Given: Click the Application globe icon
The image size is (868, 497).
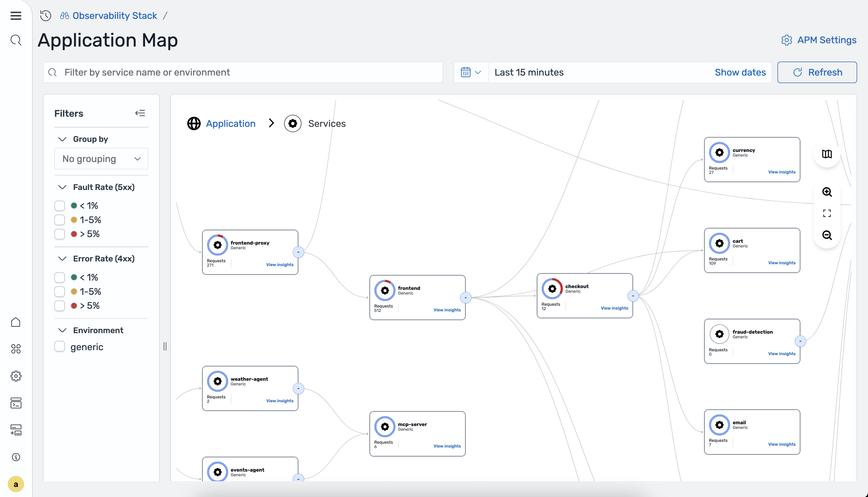Looking at the screenshot, I should [194, 123].
